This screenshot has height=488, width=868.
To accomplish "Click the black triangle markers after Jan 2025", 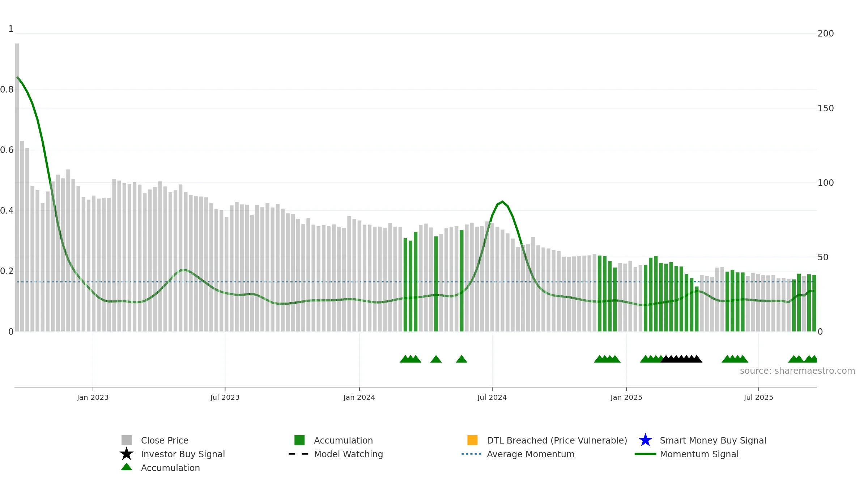I will click(681, 359).
